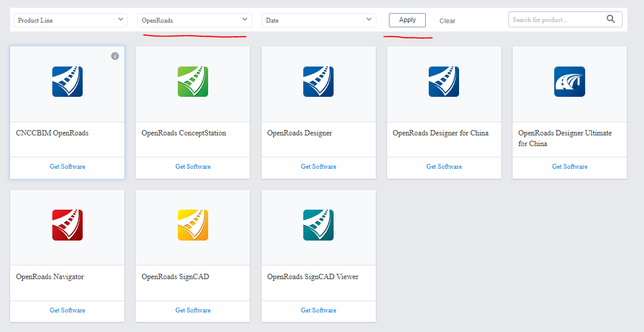
Task: Select OpenRoads Designer Ultimate for China title
Action: click(x=565, y=139)
